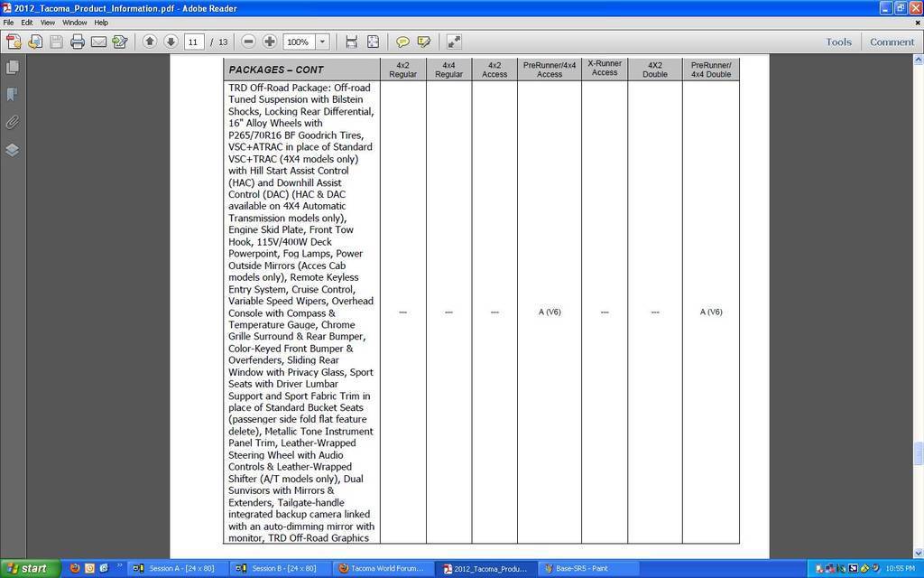
Task: Open the Windows Start menu
Action: pos(30,569)
